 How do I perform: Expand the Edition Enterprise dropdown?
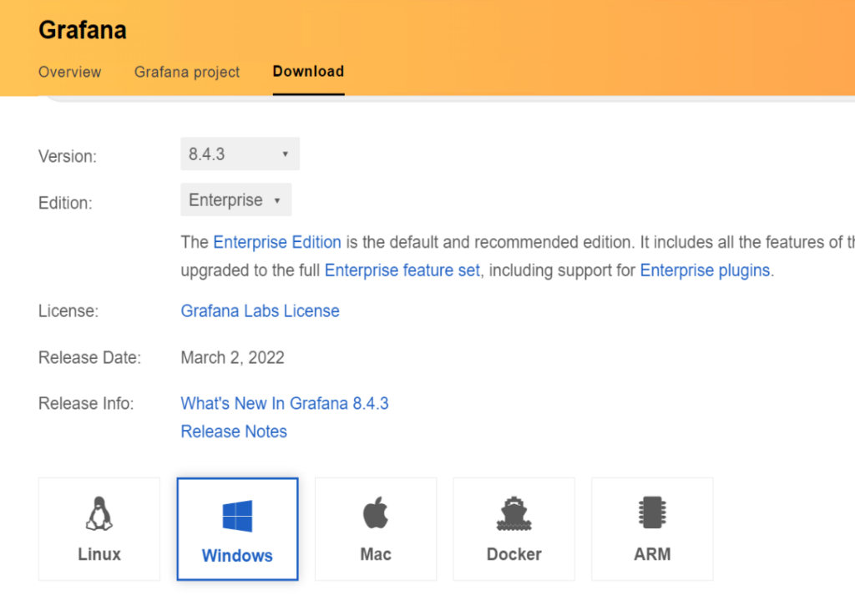click(x=235, y=200)
